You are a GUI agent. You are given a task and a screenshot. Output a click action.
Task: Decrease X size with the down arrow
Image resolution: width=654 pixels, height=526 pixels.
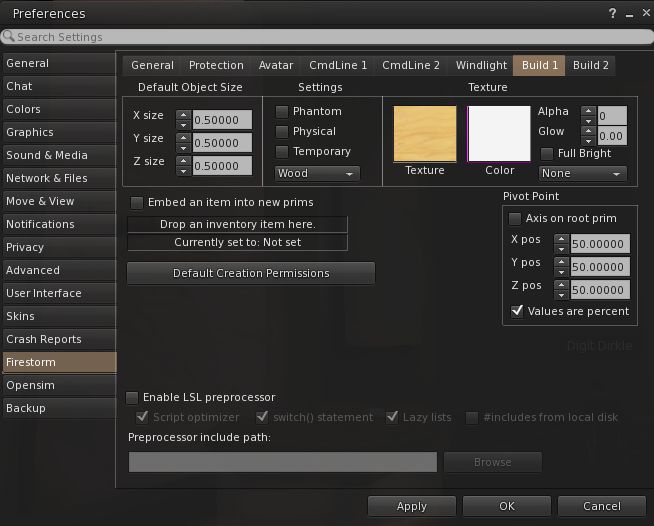click(x=184, y=125)
